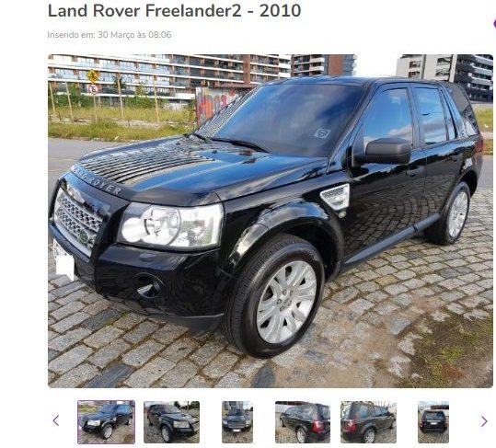This screenshot has height=448, width=496.
Task: View fifth thumbnail showing rear-right side
Action: tap(368, 422)
